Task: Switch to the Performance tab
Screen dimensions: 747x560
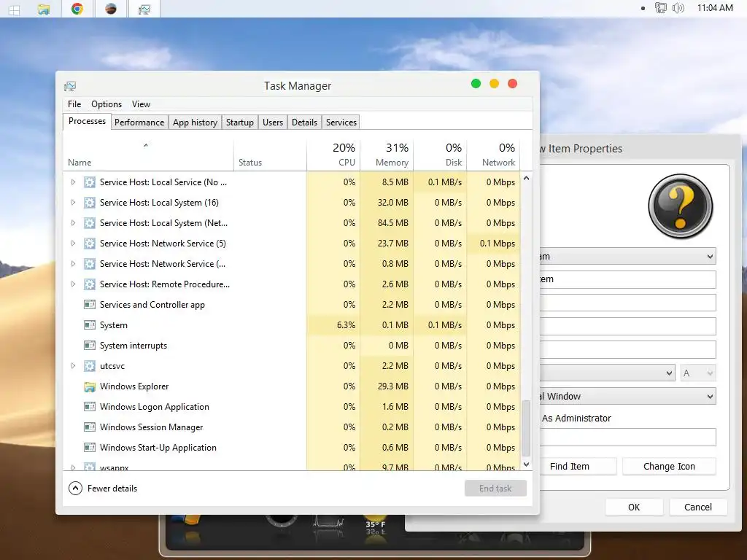Action: point(139,122)
